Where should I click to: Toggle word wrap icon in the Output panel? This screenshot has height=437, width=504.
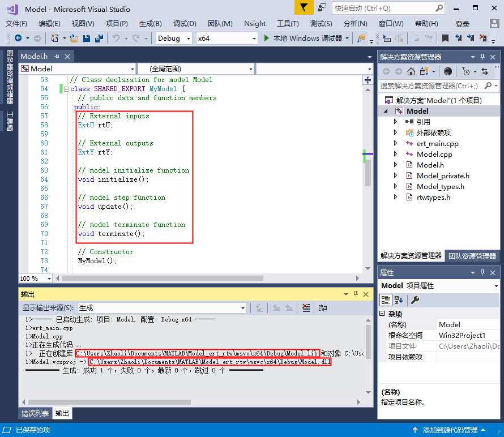[x=322, y=308]
